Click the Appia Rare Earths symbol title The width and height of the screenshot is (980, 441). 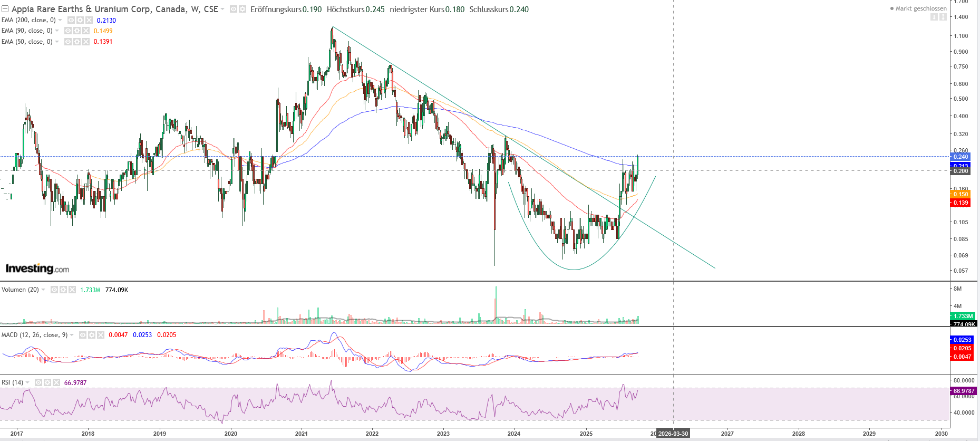point(114,9)
